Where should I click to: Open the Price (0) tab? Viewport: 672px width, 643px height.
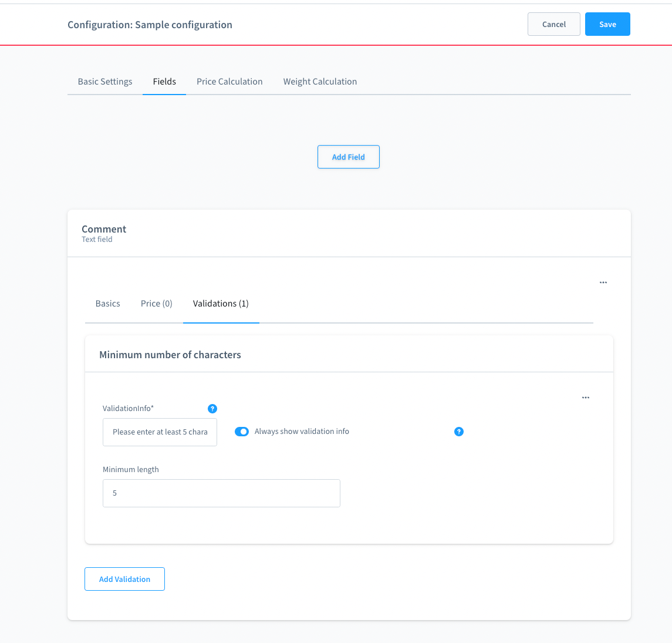[x=157, y=304]
